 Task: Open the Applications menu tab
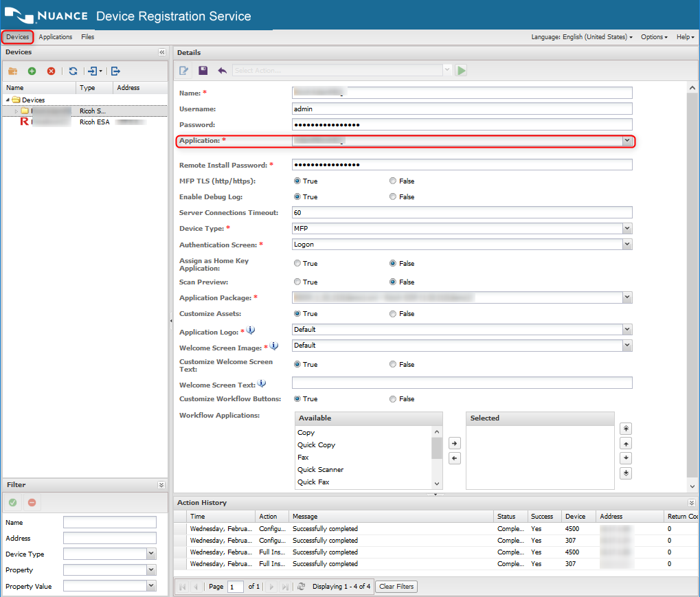pyautogui.click(x=56, y=37)
